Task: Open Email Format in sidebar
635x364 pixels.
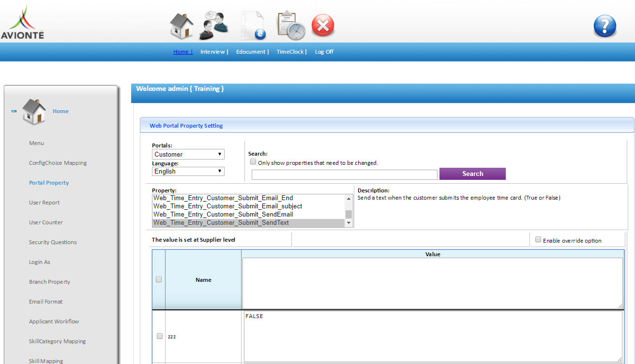Action: (x=46, y=302)
